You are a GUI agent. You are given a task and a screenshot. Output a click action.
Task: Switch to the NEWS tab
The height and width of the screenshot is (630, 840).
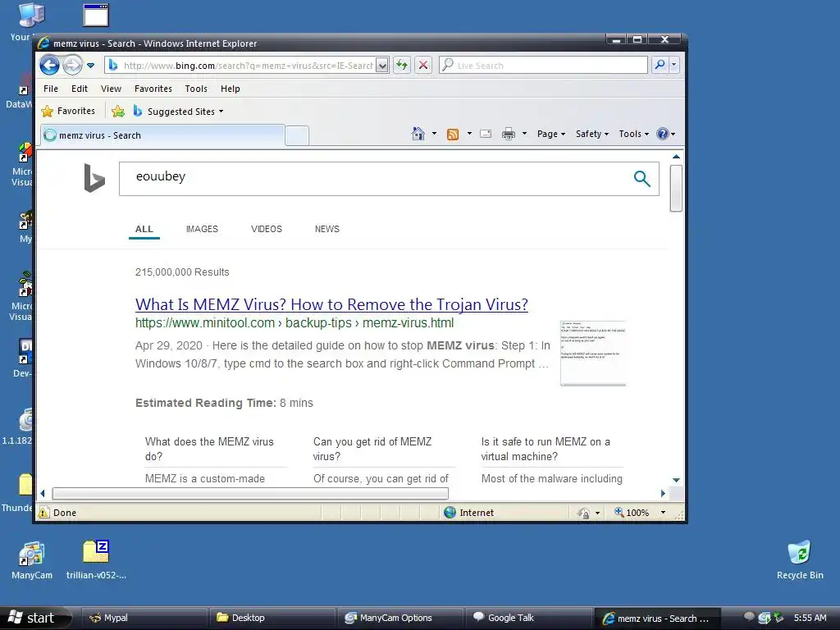pyautogui.click(x=326, y=230)
